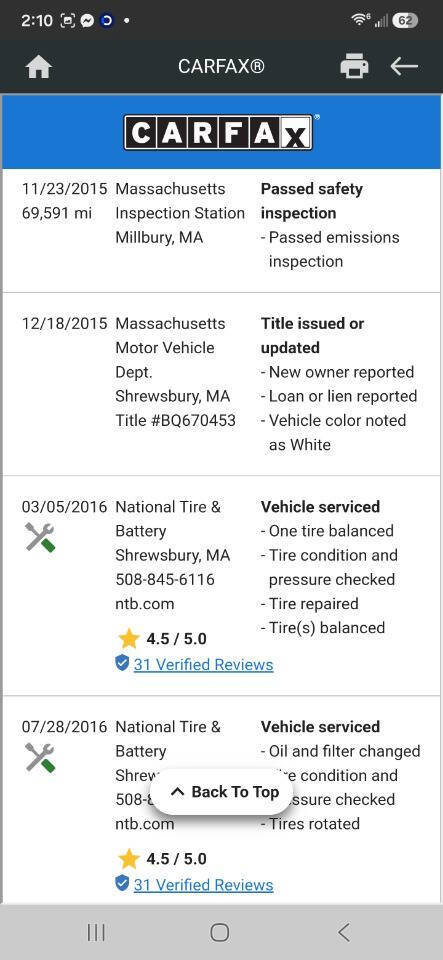Go back using the header arrow icon

click(404, 66)
